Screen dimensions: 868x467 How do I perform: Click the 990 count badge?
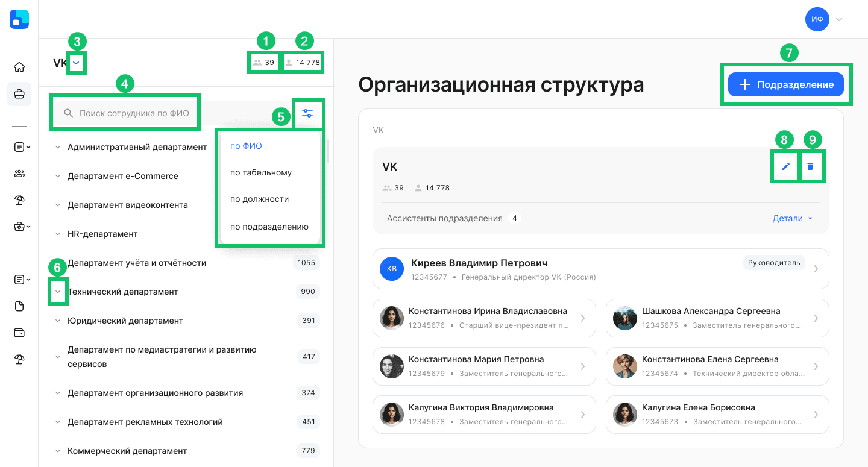coord(308,292)
